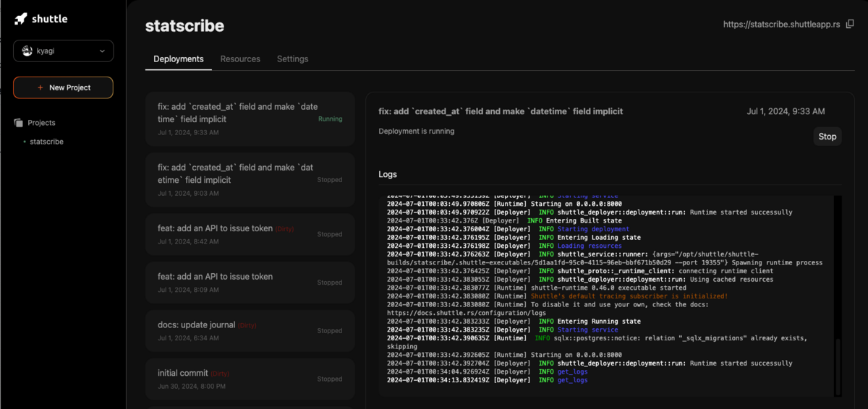Copy the project URL with copy icon
Screen dimensions: 868x409
(850, 25)
